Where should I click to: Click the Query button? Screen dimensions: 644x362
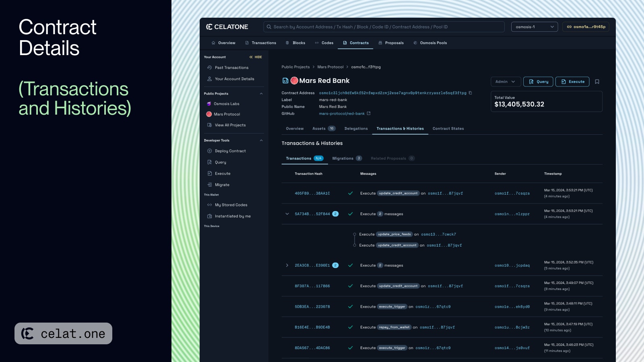pos(538,82)
